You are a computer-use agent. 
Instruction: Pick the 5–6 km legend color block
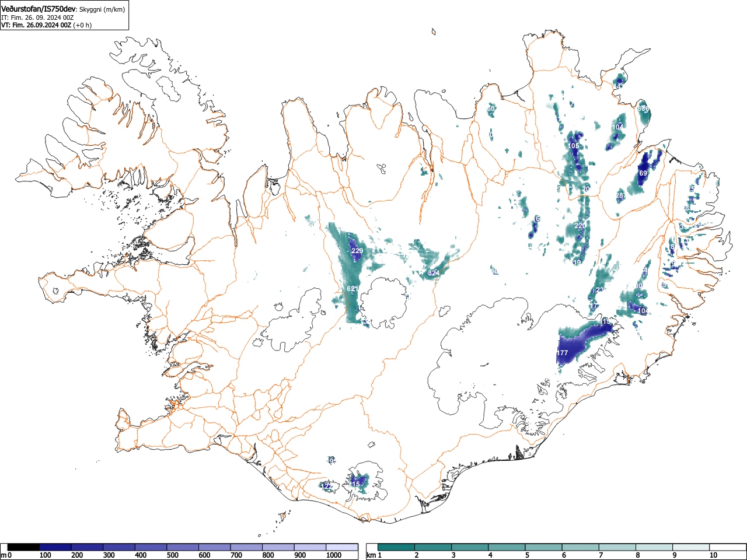tap(544, 547)
